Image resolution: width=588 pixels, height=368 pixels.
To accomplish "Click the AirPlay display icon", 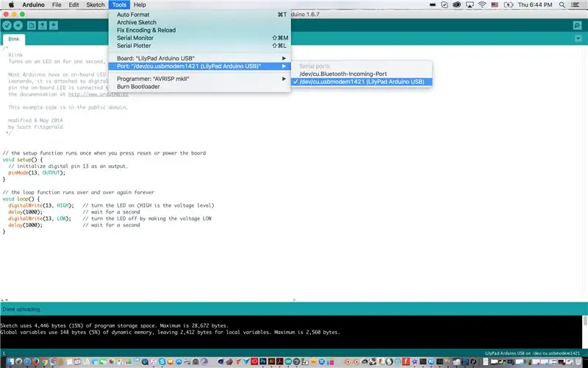I will tap(470, 4).
